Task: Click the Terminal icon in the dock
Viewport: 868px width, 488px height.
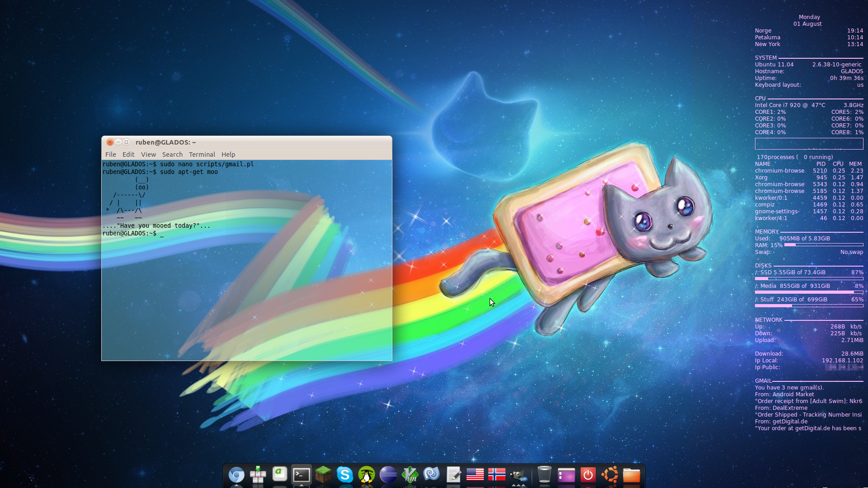Action: coord(302,475)
